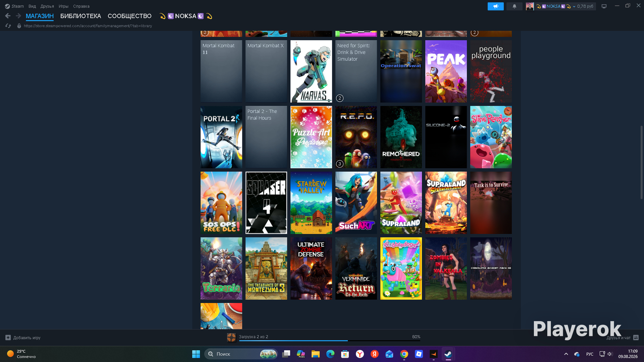
Task: Open the Wobbledogs game cover
Action: 401,269
